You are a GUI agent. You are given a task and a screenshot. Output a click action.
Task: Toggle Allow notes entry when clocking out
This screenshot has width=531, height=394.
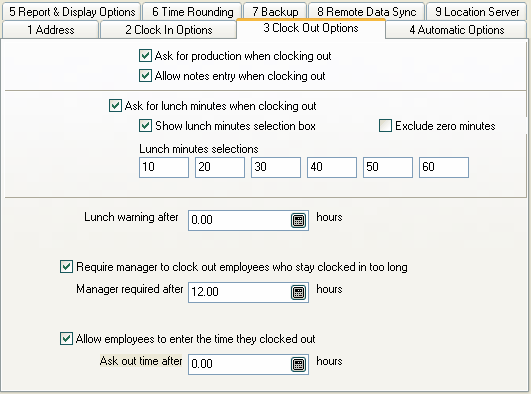point(145,76)
